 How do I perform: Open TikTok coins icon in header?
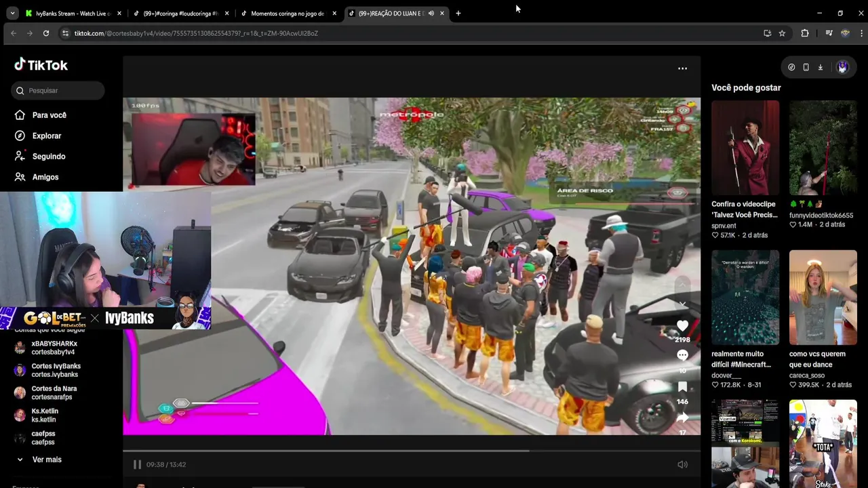coord(791,67)
